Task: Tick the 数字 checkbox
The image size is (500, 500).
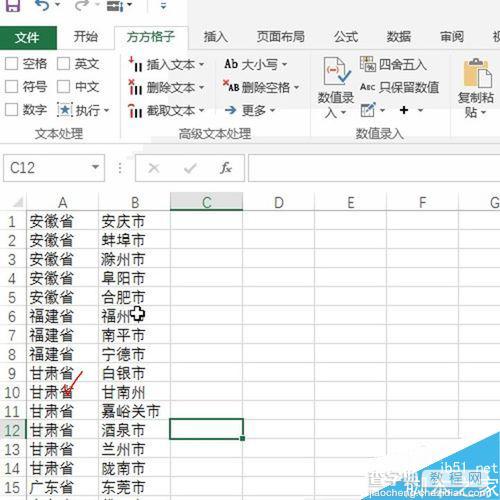Action: [12, 110]
